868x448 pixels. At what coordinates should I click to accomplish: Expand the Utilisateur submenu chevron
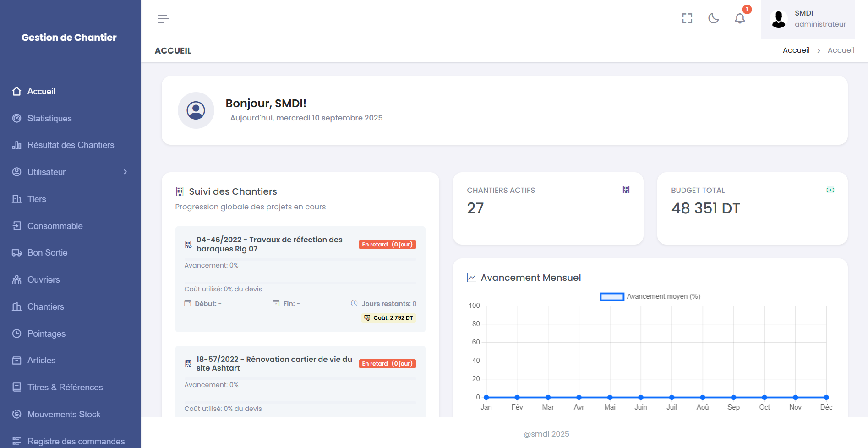(126, 172)
